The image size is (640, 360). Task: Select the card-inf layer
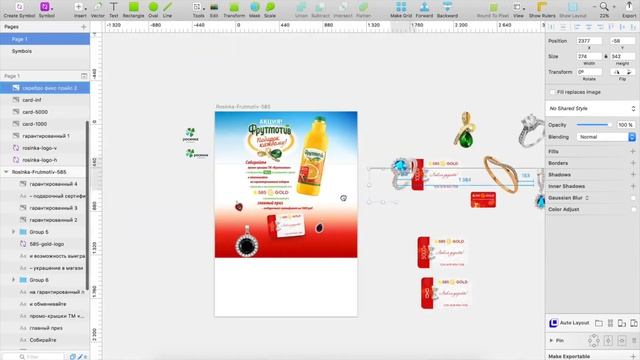(45, 100)
